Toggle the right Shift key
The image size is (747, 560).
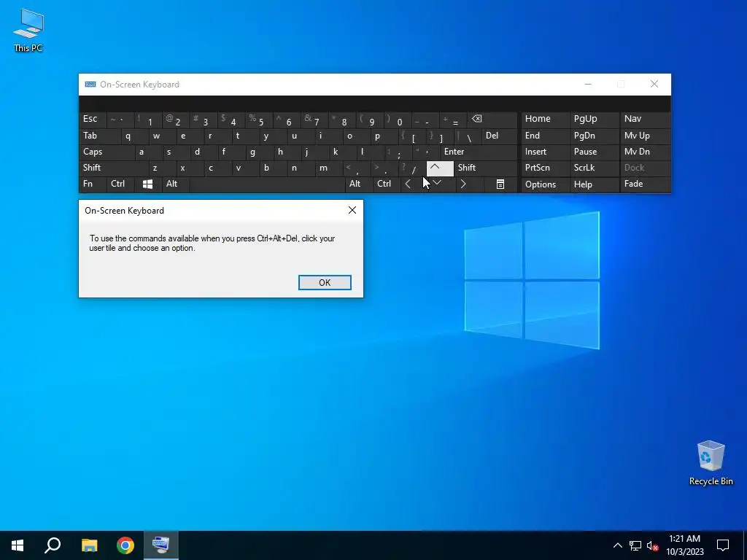tap(486, 168)
